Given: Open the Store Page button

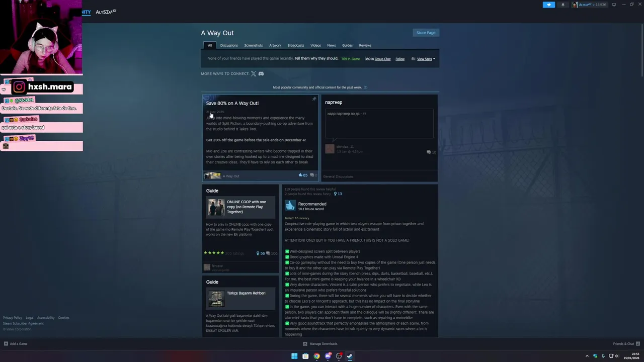Looking at the screenshot, I should pyautogui.click(x=426, y=33).
